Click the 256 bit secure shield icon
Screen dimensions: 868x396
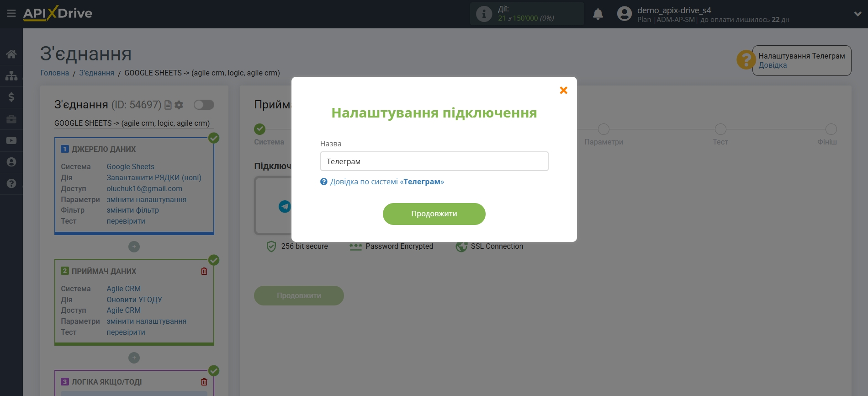coord(271,246)
